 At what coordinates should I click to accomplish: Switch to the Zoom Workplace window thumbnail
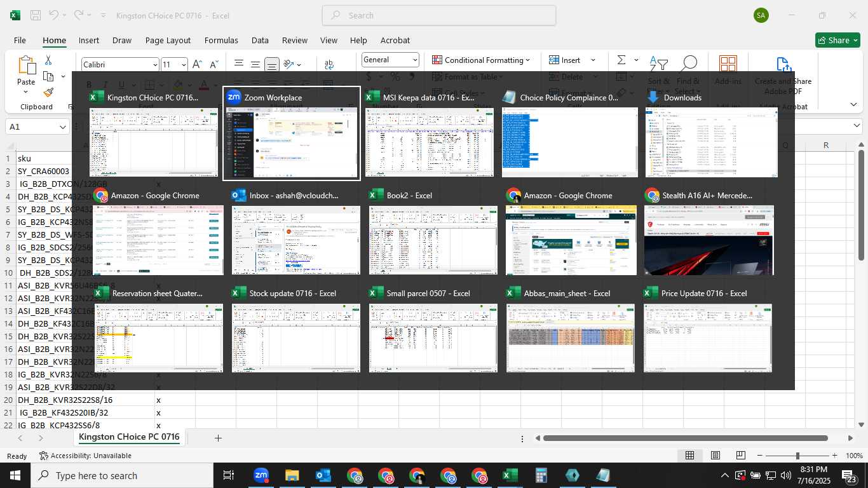pyautogui.click(x=292, y=134)
